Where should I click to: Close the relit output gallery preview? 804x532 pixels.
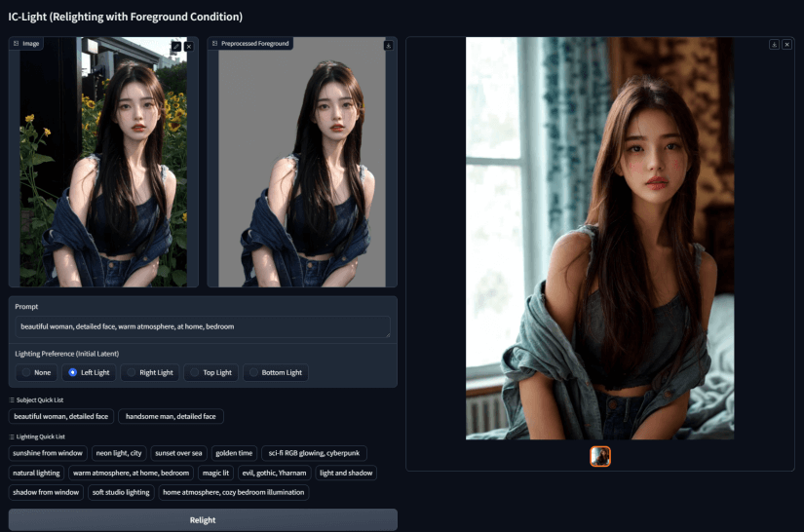tap(786, 45)
